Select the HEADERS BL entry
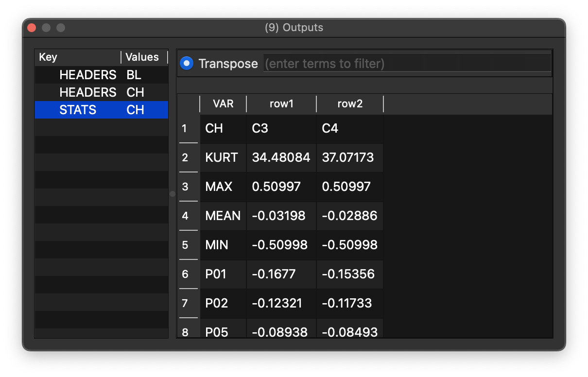The width and height of the screenshot is (588, 377). coord(101,75)
